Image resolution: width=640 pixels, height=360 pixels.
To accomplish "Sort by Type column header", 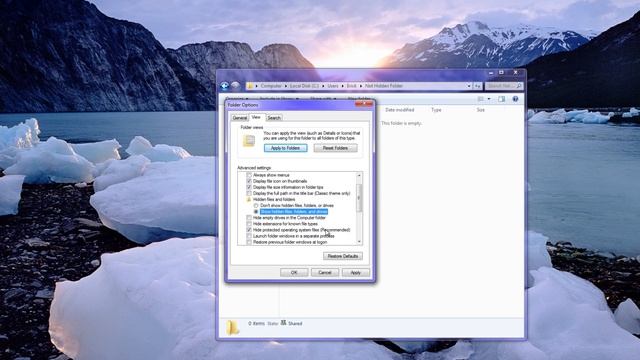I will pos(436,110).
